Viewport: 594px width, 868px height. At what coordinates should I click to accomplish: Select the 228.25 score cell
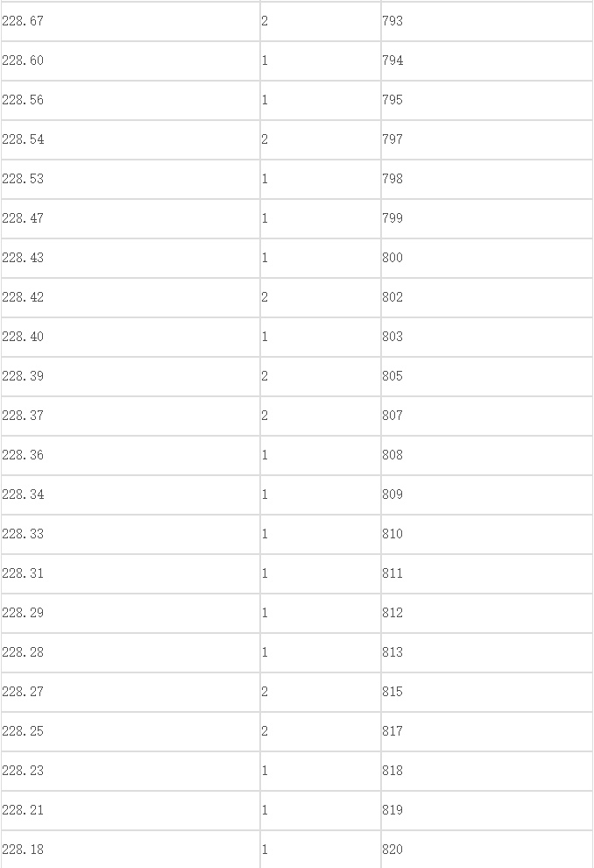(x=131, y=731)
